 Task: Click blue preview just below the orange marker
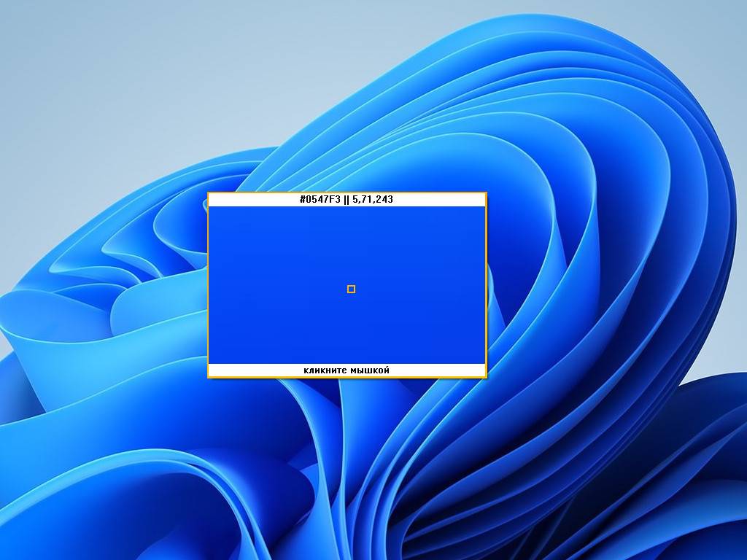351,302
